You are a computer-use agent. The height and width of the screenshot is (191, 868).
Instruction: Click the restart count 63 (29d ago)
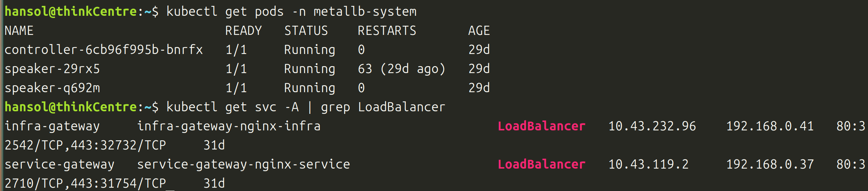pyautogui.click(x=401, y=69)
